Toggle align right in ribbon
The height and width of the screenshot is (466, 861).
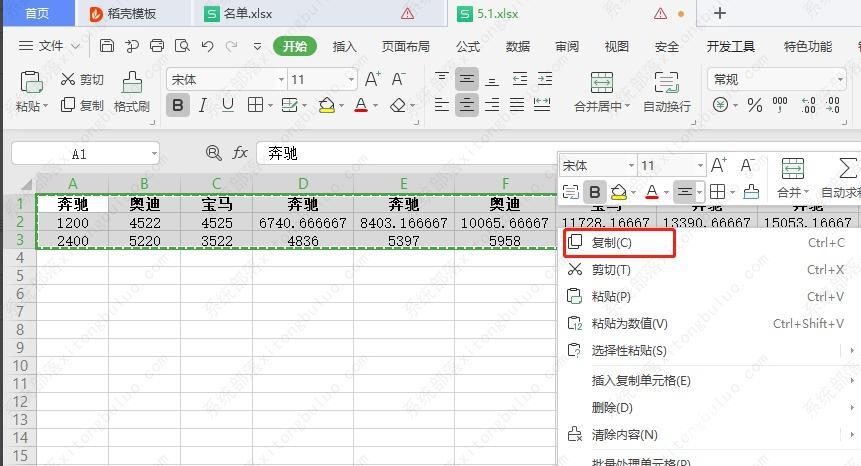point(492,104)
